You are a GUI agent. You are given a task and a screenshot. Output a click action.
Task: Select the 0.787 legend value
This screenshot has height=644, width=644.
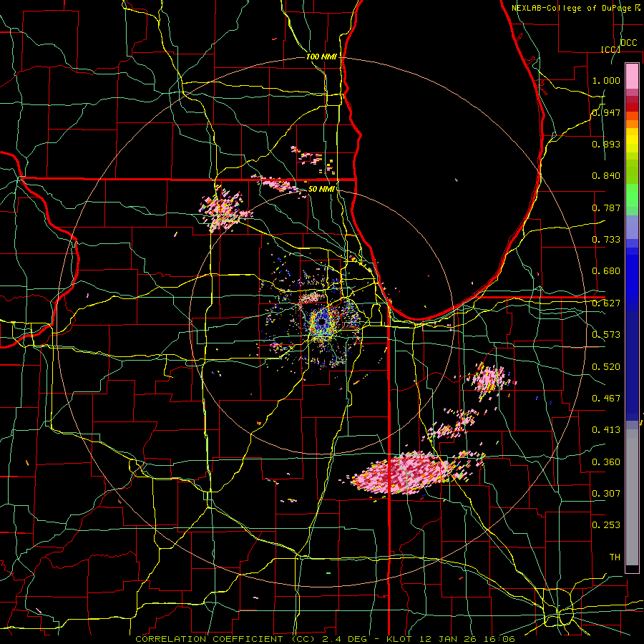coord(606,208)
